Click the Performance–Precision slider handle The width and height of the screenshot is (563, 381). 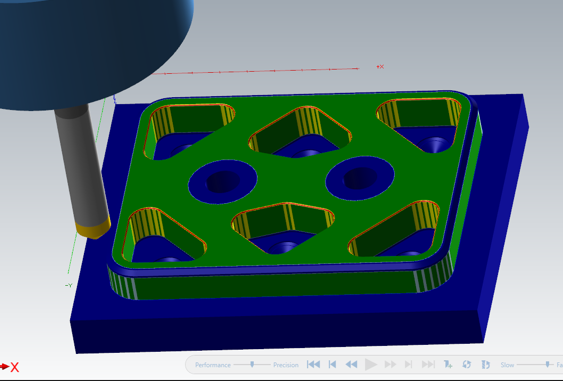click(252, 364)
